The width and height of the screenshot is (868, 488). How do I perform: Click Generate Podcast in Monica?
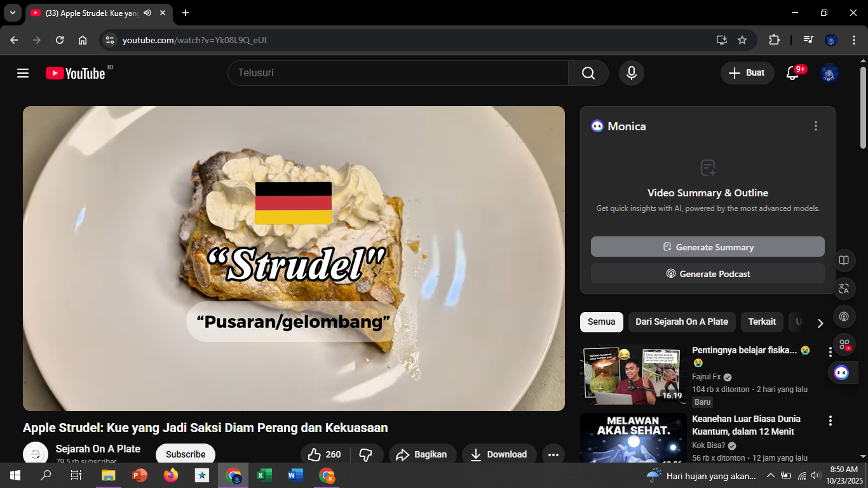pos(708,273)
